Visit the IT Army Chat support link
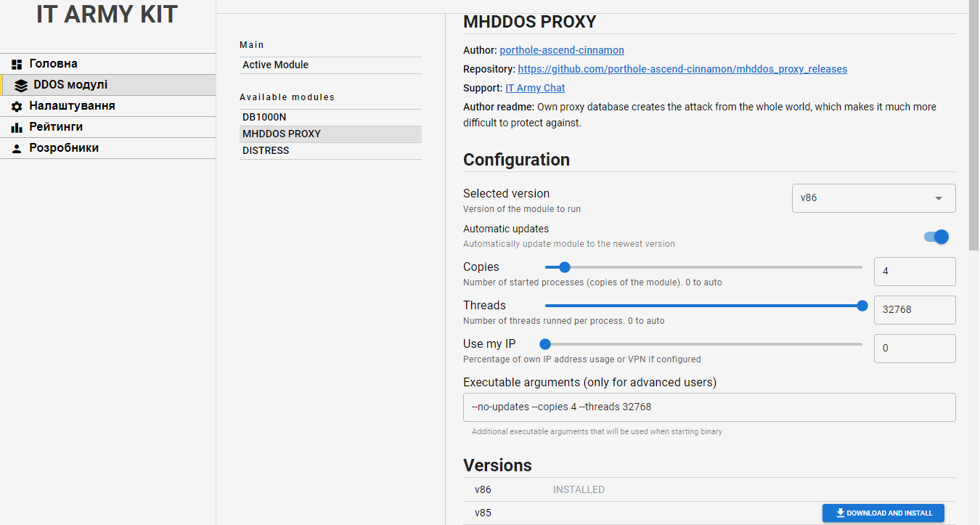980x525 pixels. (535, 88)
